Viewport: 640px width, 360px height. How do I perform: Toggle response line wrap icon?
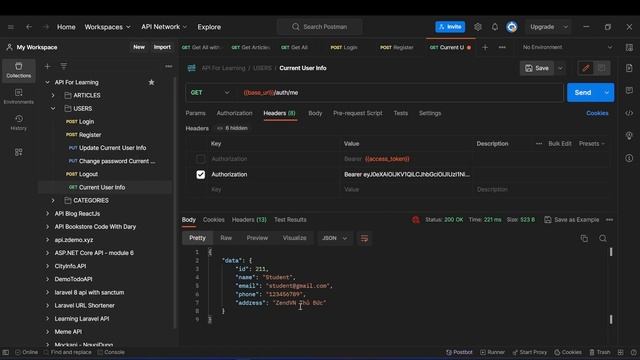tap(364, 238)
